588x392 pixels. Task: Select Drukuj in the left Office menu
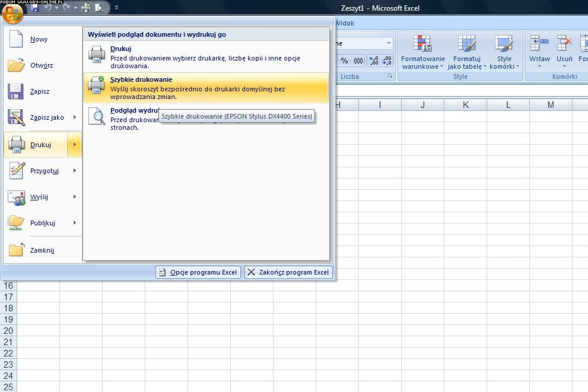36,145
